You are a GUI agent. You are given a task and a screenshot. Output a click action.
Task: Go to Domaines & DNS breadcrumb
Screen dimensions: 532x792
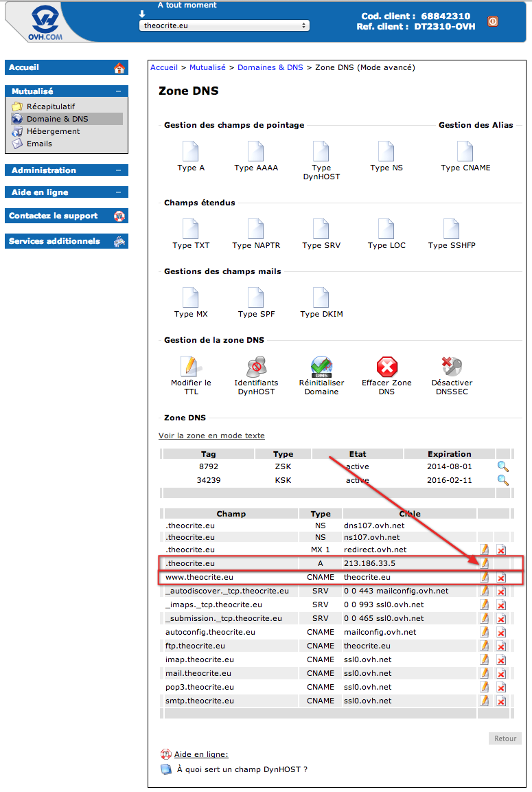click(x=270, y=68)
